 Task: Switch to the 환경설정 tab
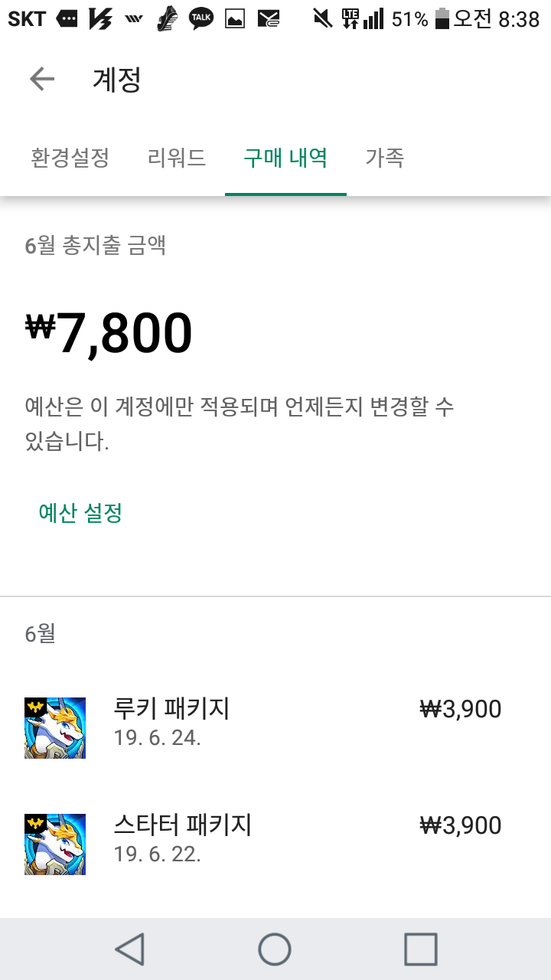coord(70,158)
